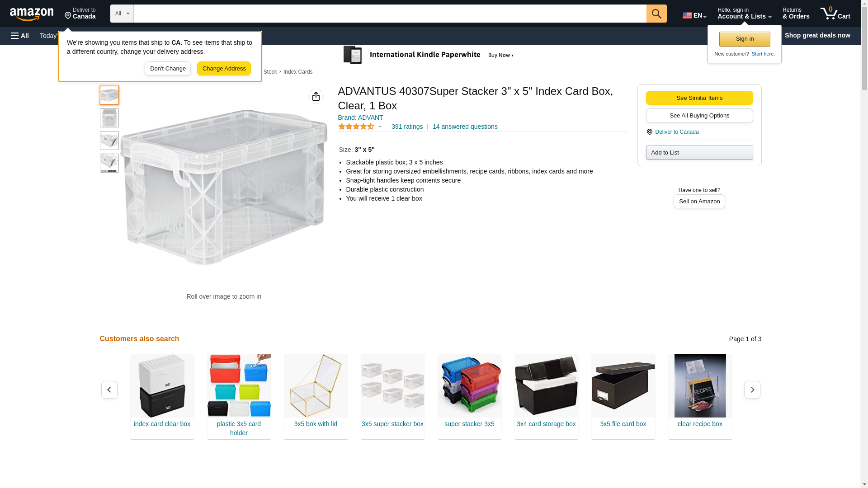Viewport: 868px width, 488px height.
Task: Click the share icon on product image
Action: pyautogui.click(x=316, y=96)
